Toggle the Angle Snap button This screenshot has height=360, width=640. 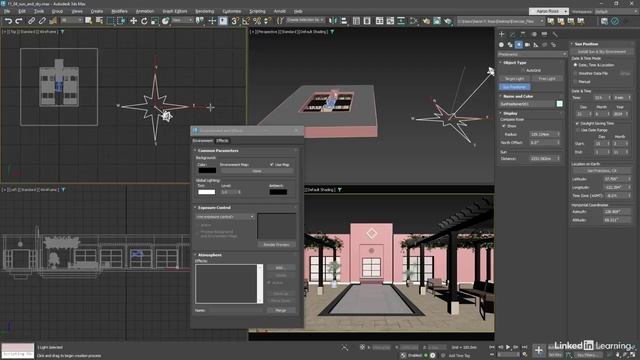246,21
